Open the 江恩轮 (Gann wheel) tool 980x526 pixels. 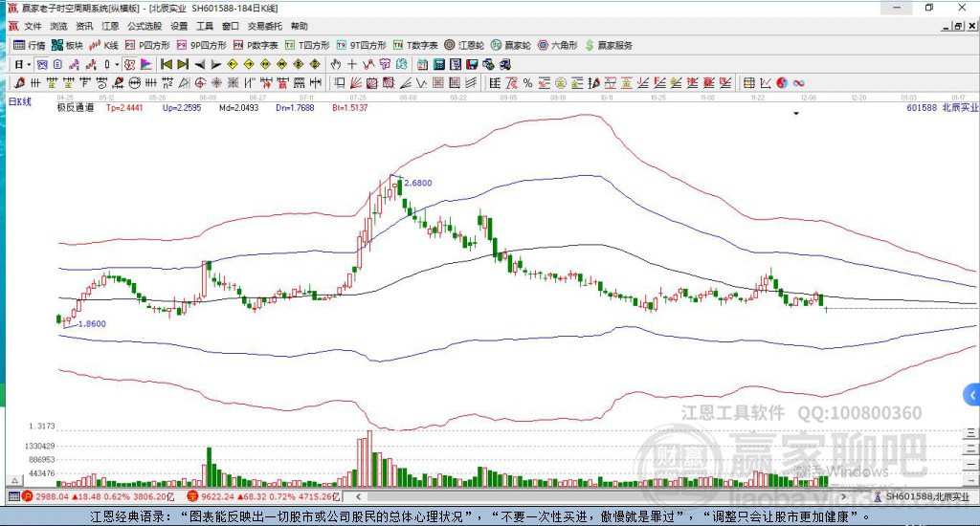click(464, 45)
